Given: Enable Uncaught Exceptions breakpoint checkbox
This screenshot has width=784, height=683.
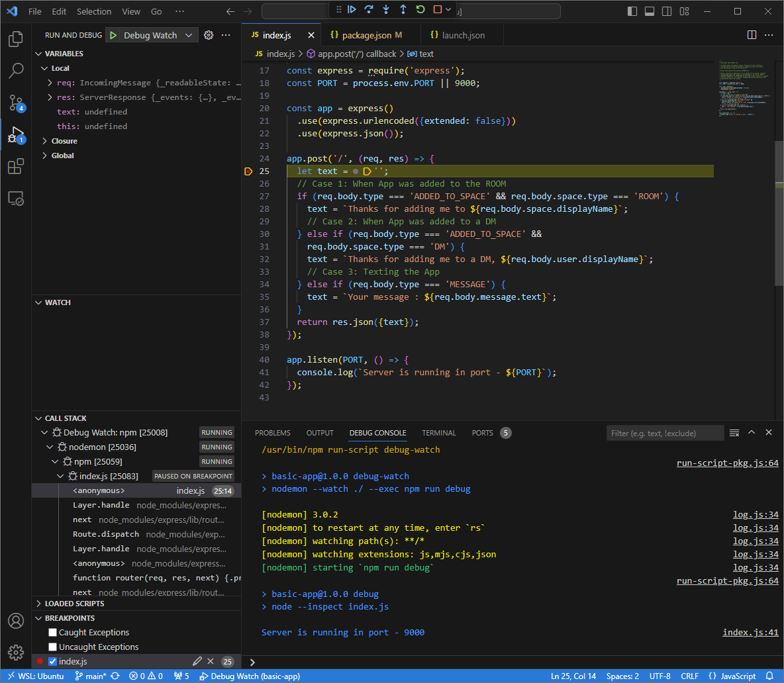Looking at the screenshot, I should click(x=53, y=647).
